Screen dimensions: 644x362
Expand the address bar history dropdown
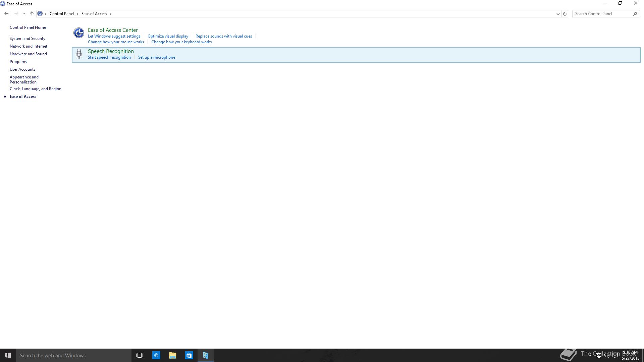[x=558, y=14]
